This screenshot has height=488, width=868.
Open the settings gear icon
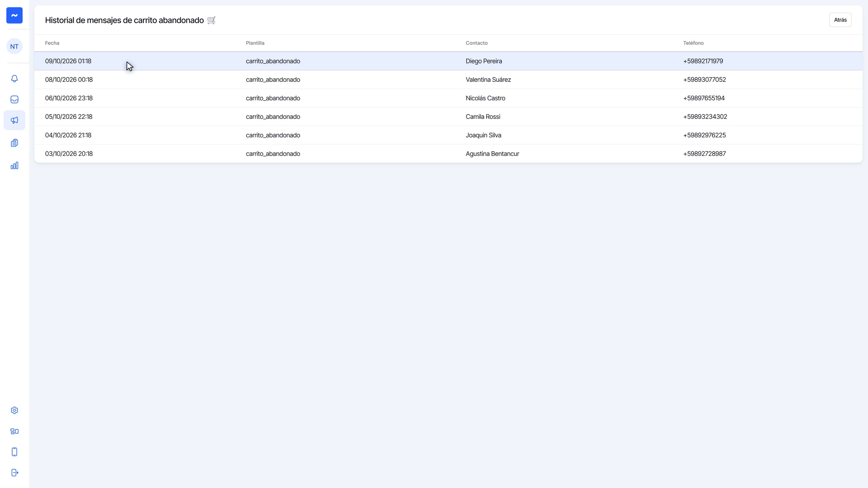[14, 410]
